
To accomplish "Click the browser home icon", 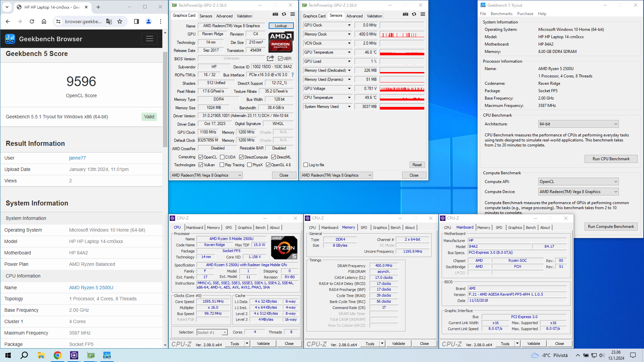I will (x=44, y=21).
